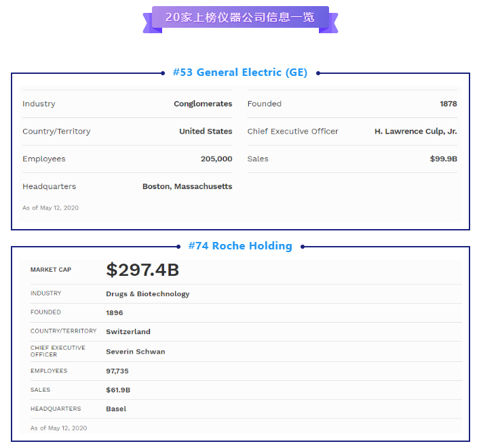The image size is (479, 448).
Task: Click the Roche headquarters value Basel
Action: [x=116, y=409]
